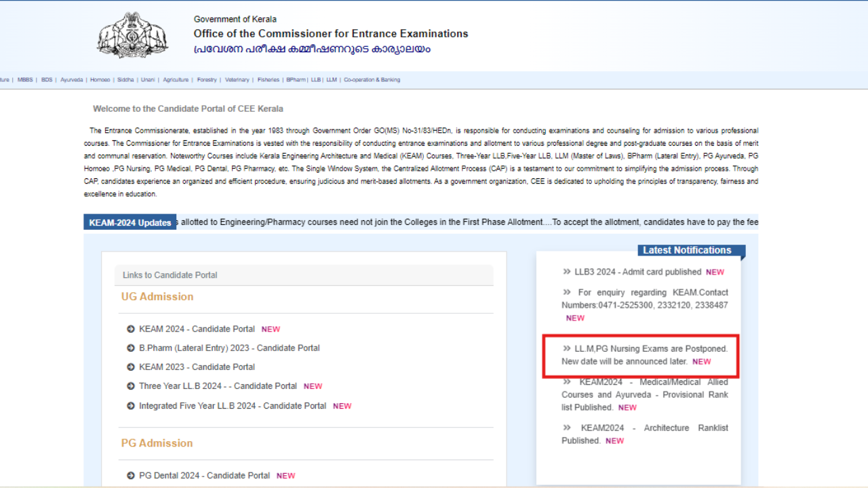The height and width of the screenshot is (488, 868).
Task: Click the KEAM-2024 Updates ticker label
Action: coord(130,222)
